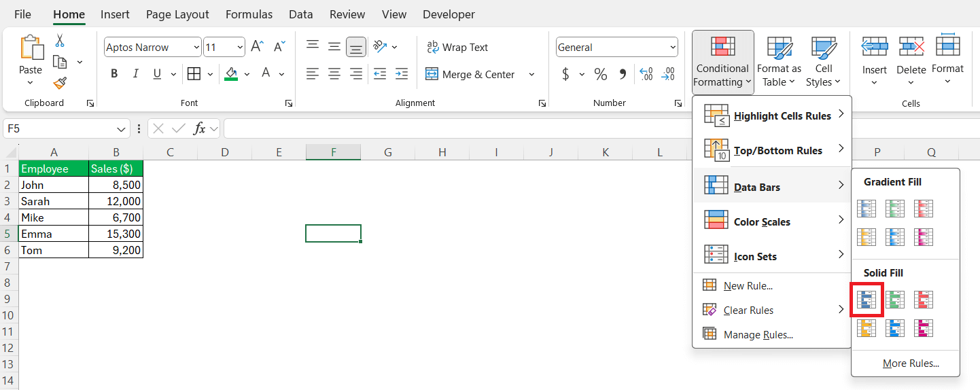Center text horizontally
This screenshot has height=390, width=980.
pyautogui.click(x=334, y=73)
